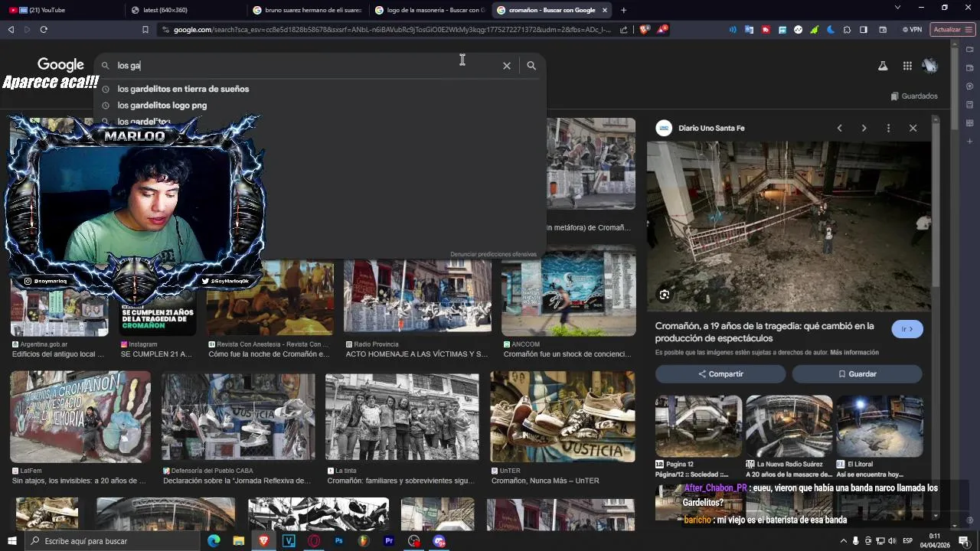Click the Ir visit button

(x=907, y=329)
